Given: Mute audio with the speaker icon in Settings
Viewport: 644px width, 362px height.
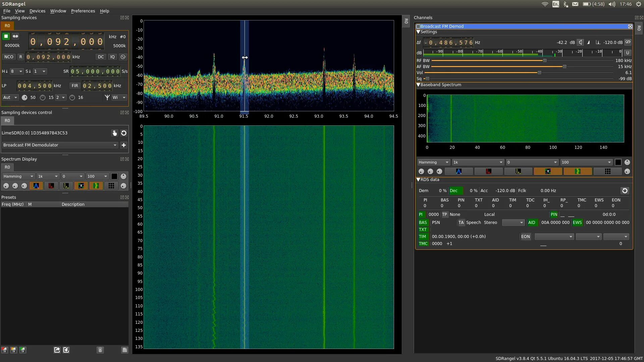Looking at the screenshot, I should point(581,42).
